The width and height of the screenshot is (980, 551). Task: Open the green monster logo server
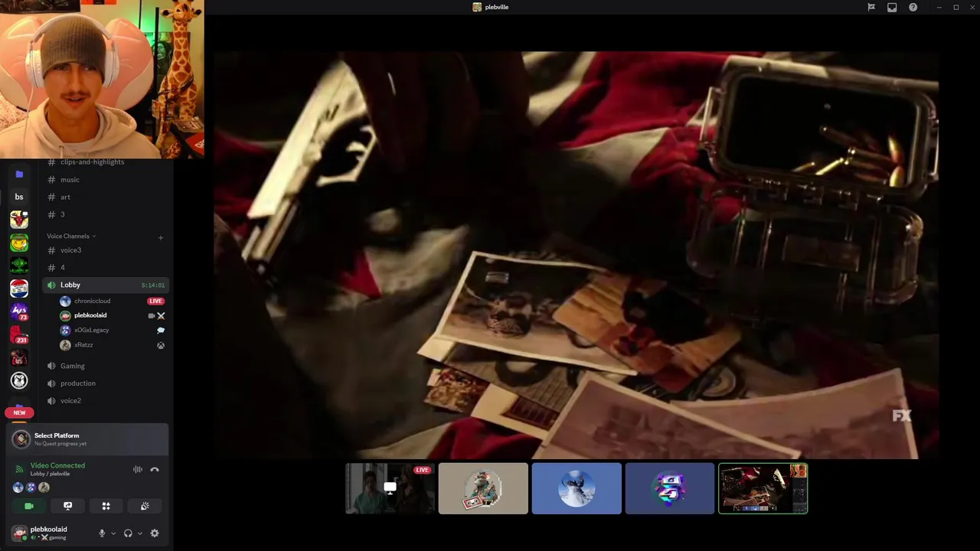click(x=19, y=266)
